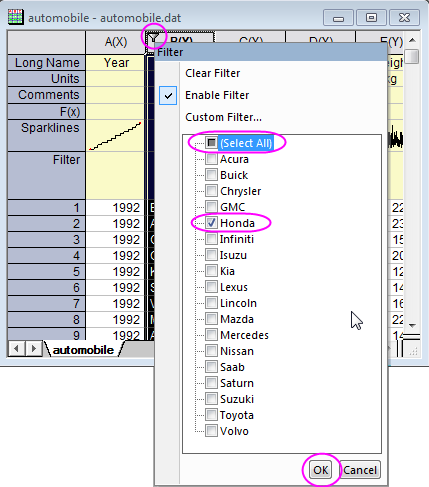429x487 pixels.
Task: Check the Infiniti checkbox
Action: point(211,239)
